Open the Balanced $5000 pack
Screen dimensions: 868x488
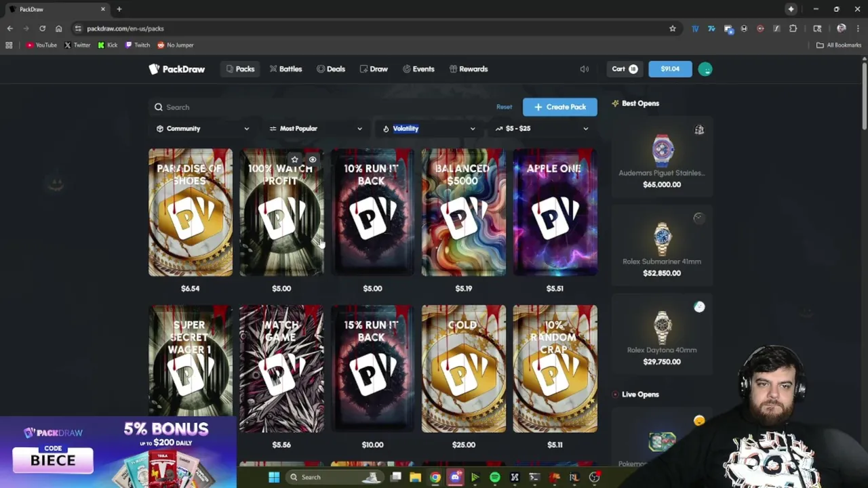[463, 212]
